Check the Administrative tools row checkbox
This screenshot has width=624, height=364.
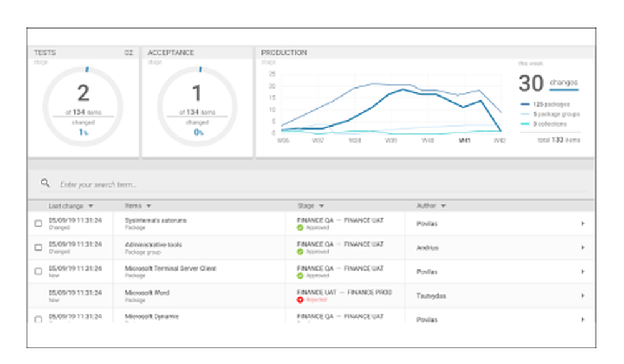[x=38, y=247]
